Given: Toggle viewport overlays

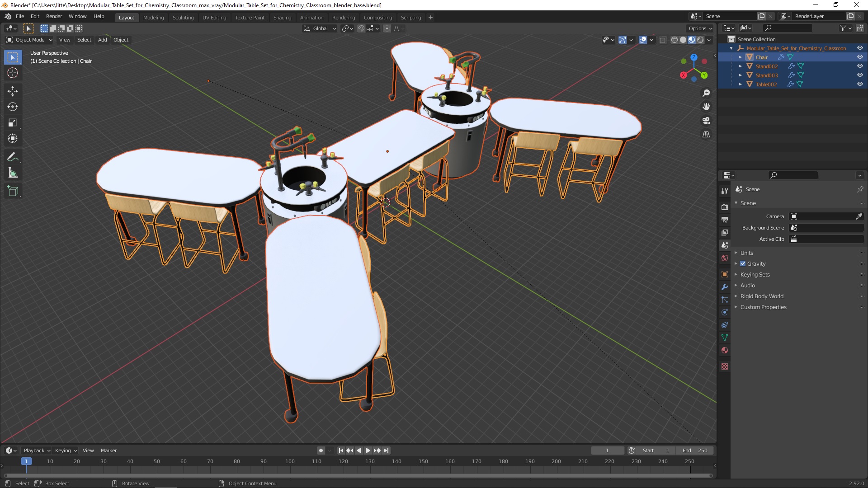Looking at the screenshot, I should click(x=643, y=40).
